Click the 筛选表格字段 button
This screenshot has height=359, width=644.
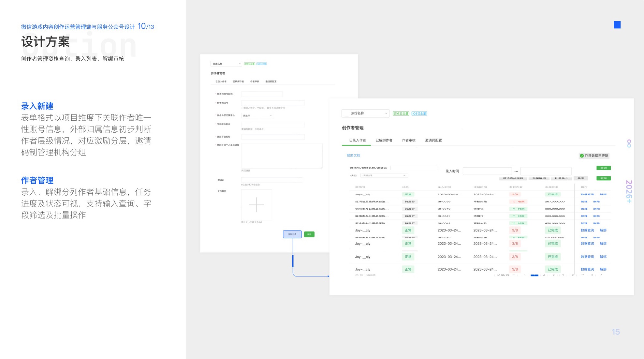(513, 178)
